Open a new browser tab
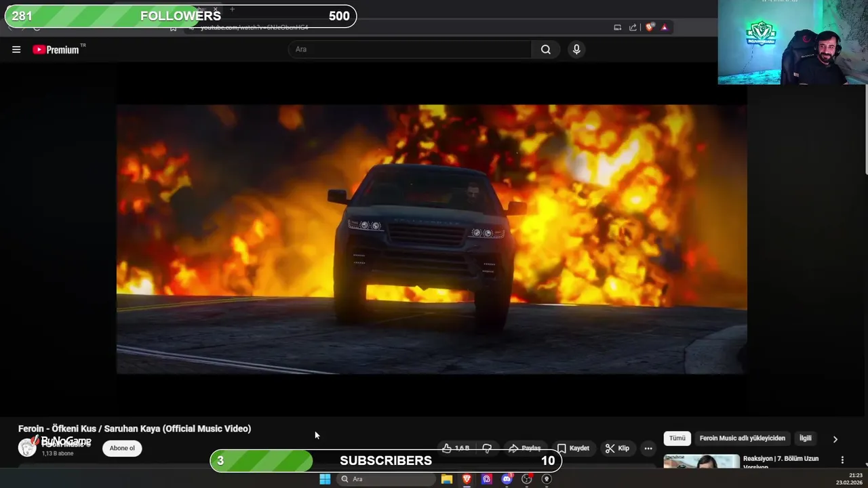Image resolution: width=868 pixels, height=488 pixels. 232,9
